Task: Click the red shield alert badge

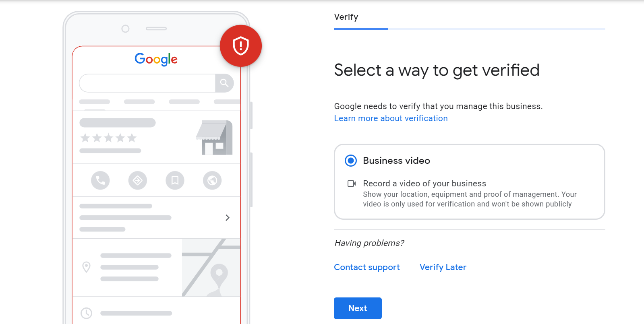Action: [x=240, y=45]
